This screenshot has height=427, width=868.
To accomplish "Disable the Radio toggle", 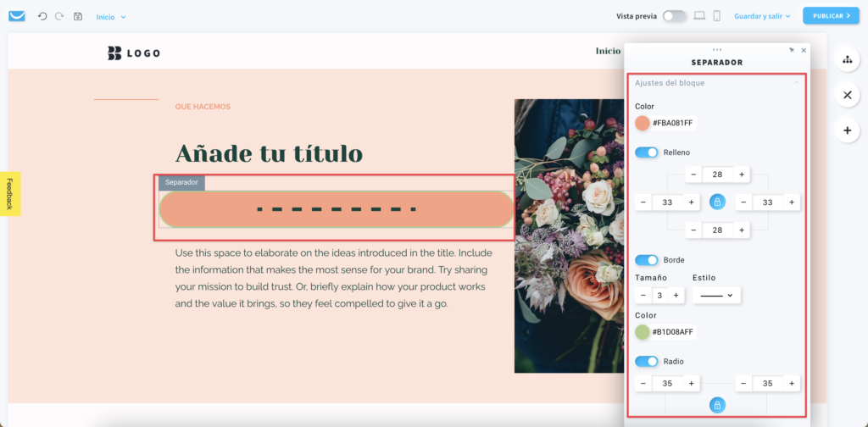I will point(647,361).
